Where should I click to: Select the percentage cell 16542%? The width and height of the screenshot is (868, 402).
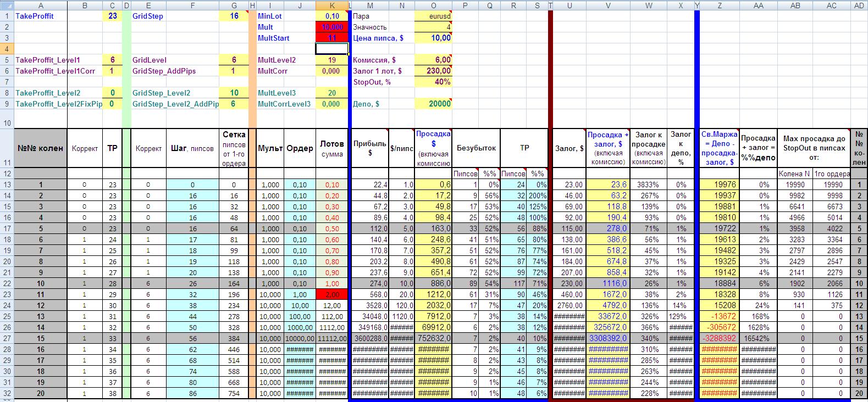(758, 338)
